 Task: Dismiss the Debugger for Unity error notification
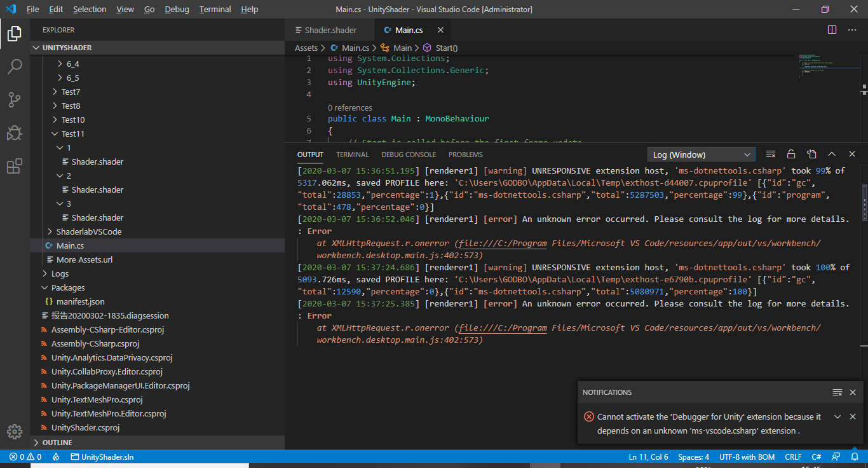pyautogui.click(x=853, y=416)
